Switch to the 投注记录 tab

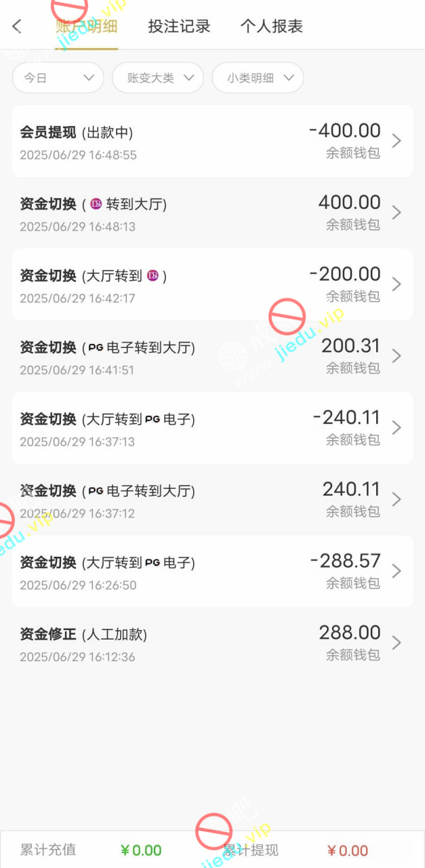pyautogui.click(x=179, y=26)
